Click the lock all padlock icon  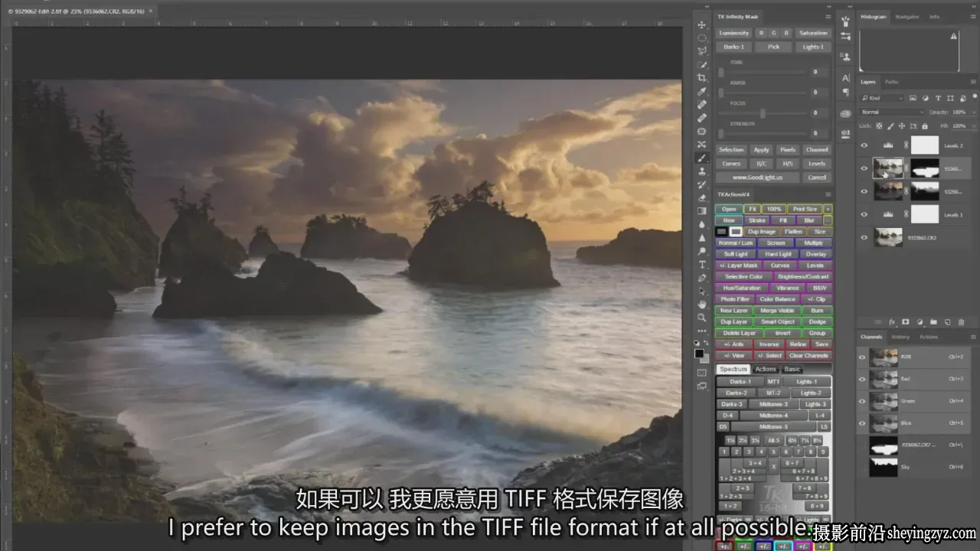click(x=925, y=126)
